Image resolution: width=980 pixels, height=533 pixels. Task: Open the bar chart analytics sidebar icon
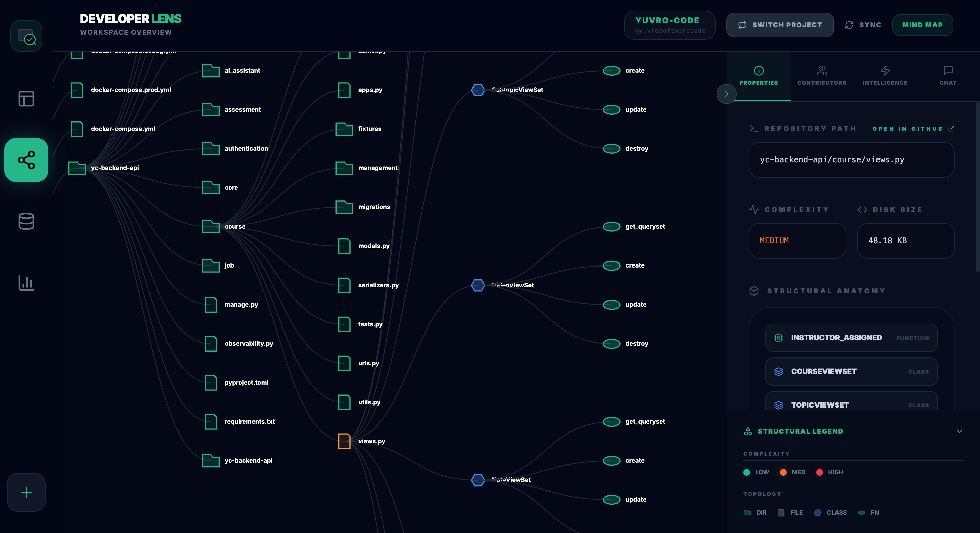click(26, 283)
